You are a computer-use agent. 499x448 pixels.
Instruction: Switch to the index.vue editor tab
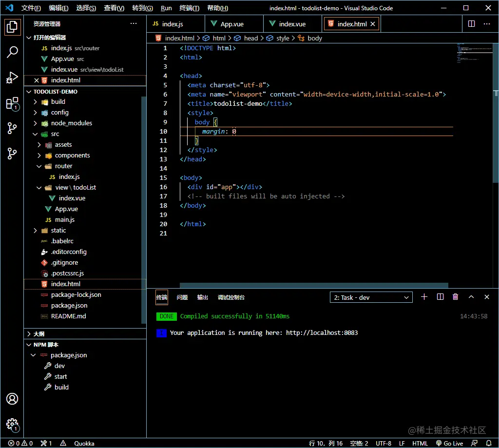292,24
